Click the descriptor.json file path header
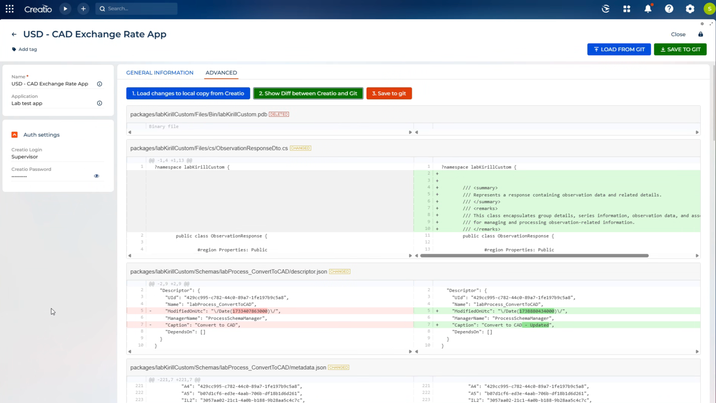The height and width of the screenshot is (403, 716). [x=228, y=272]
